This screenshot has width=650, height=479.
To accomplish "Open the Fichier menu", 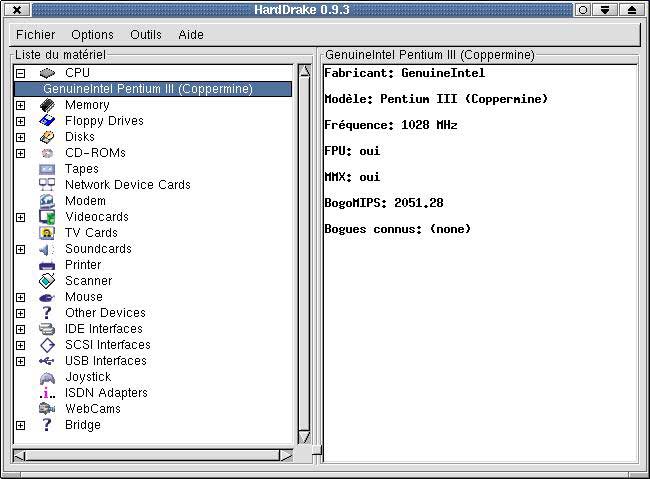I will pos(36,34).
